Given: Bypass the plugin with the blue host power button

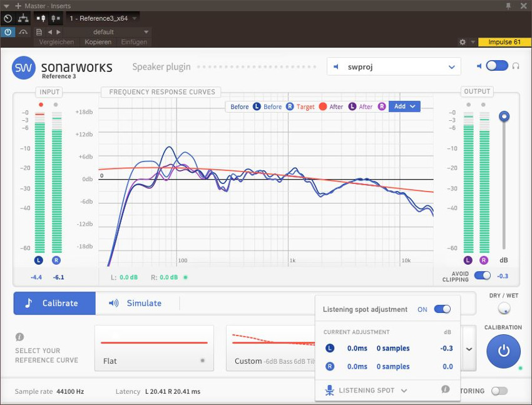Looking at the screenshot, I should pos(8,32).
